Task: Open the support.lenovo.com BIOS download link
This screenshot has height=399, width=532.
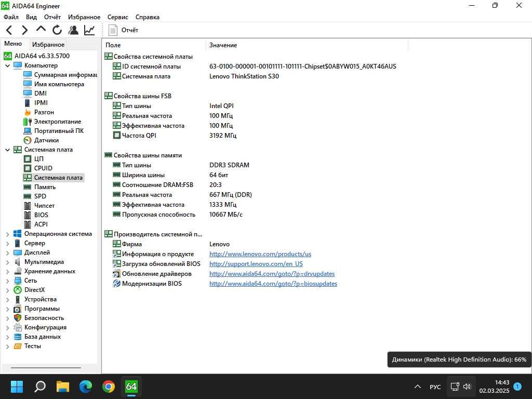Action: pos(256,264)
